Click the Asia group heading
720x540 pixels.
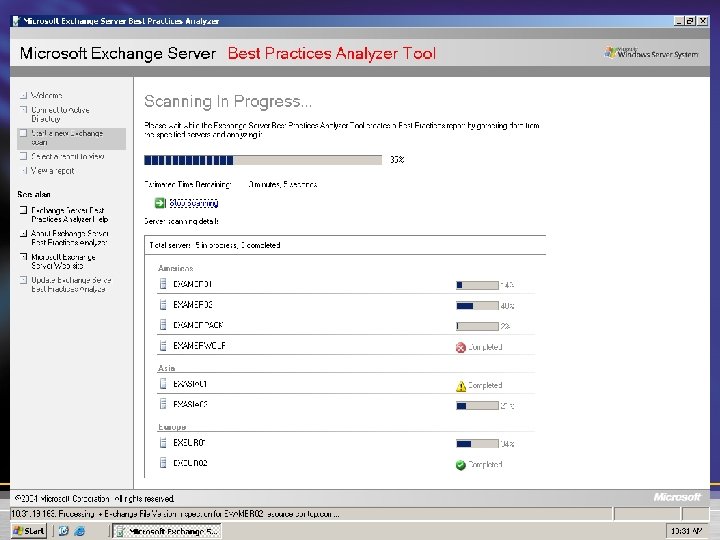coord(166,368)
